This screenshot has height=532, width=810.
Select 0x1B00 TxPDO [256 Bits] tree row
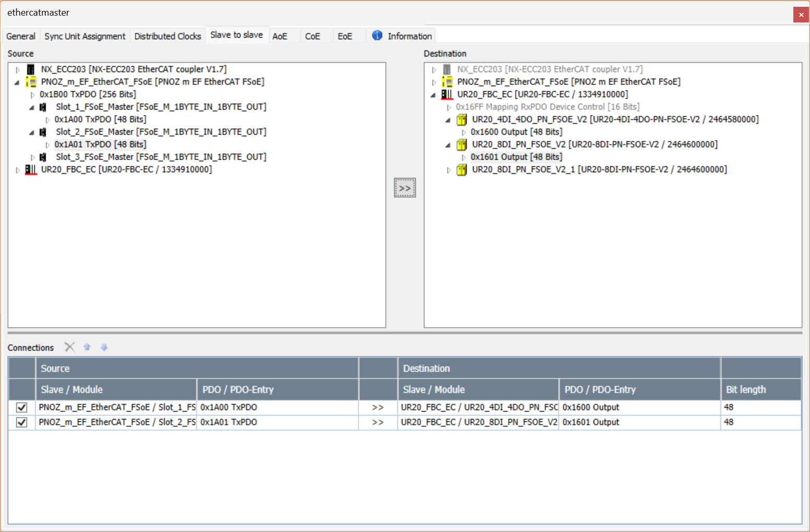pyautogui.click(x=88, y=94)
